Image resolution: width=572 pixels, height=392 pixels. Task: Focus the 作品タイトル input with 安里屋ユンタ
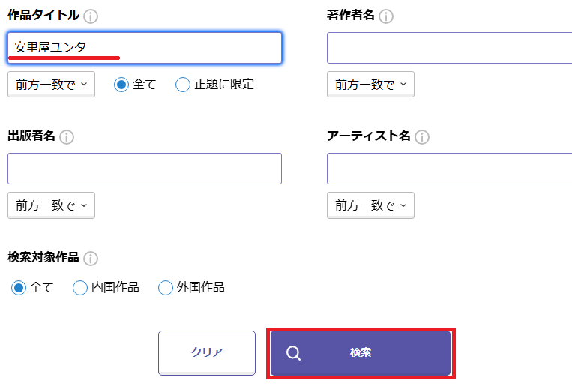[145, 48]
